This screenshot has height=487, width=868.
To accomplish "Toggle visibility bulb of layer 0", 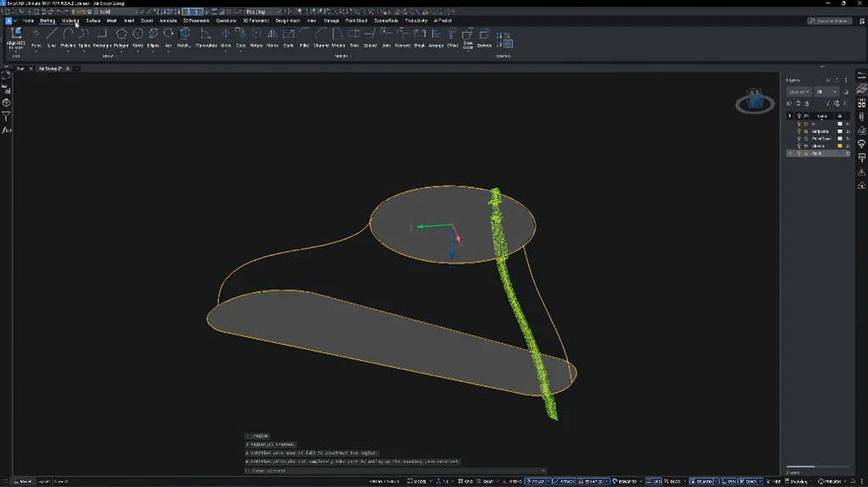I will pos(798,124).
